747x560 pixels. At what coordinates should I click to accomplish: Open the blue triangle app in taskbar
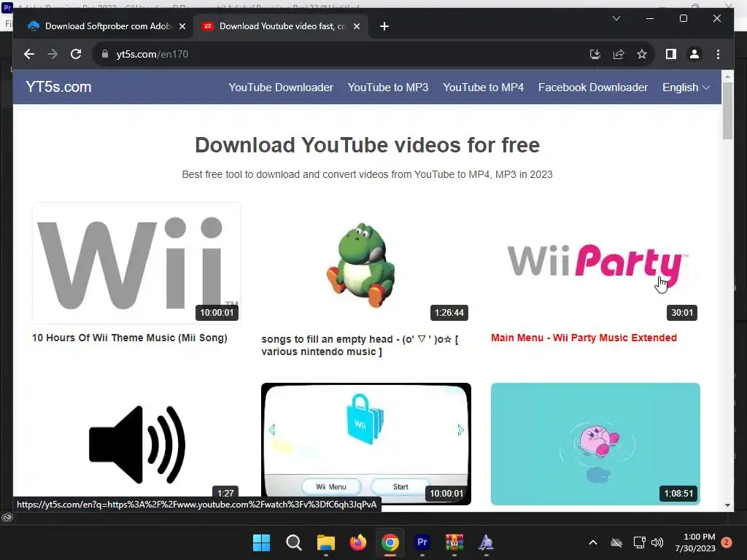point(486,542)
